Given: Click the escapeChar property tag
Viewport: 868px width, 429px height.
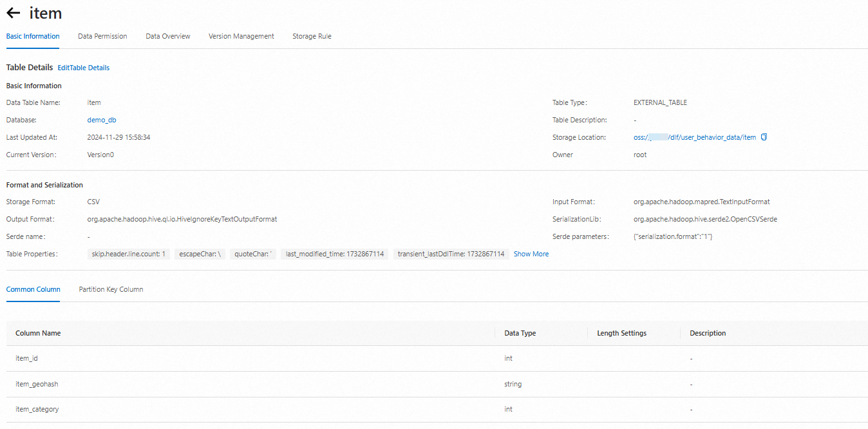Looking at the screenshot, I should pyautogui.click(x=200, y=254).
